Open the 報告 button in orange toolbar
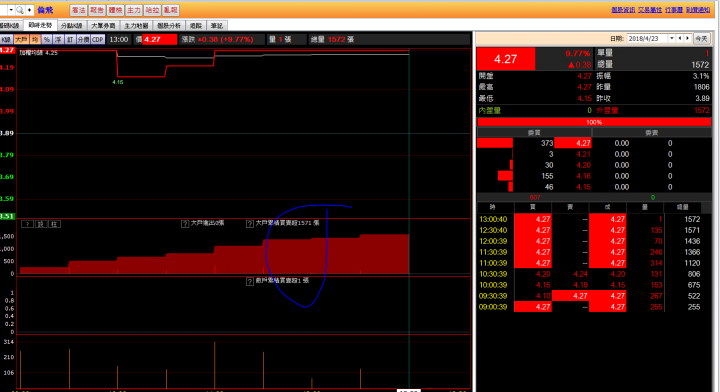The image size is (720, 392). pyautogui.click(x=97, y=10)
